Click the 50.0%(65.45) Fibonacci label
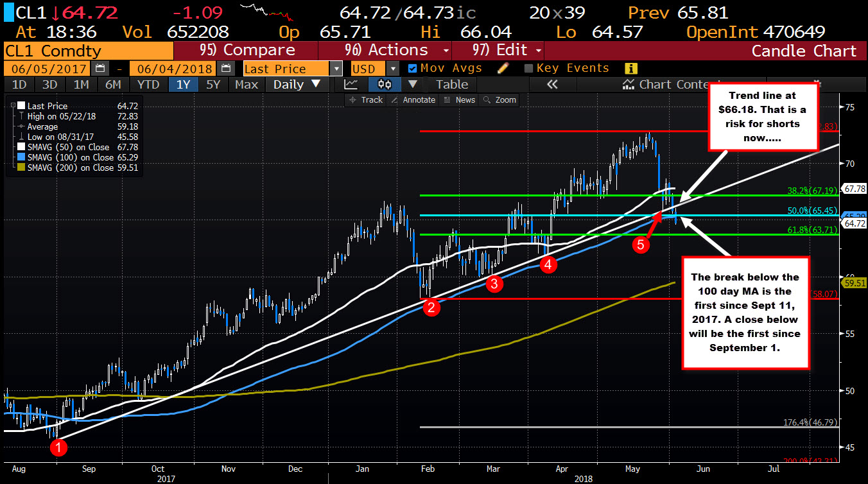 tap(812, 210)
